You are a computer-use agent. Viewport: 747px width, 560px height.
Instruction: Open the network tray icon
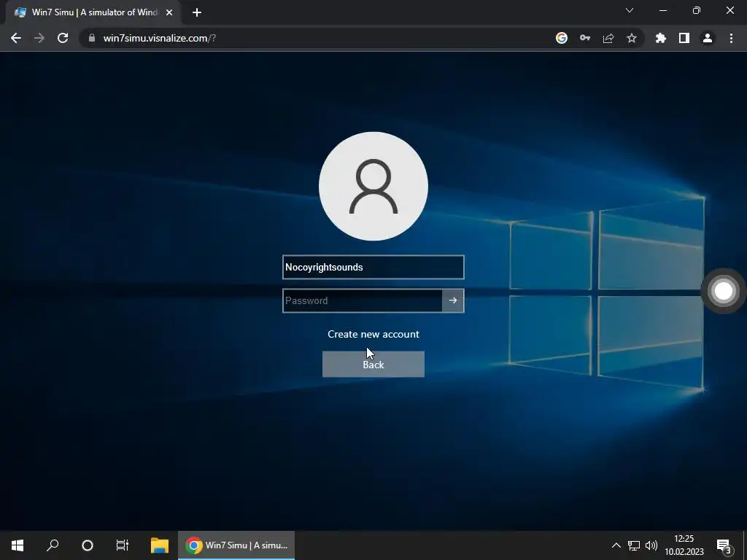click(634, 545)
